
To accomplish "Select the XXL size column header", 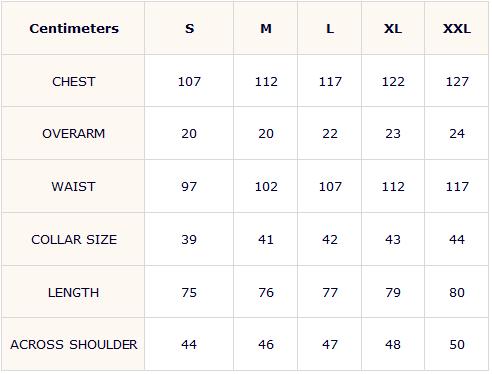I will (457, 29).
